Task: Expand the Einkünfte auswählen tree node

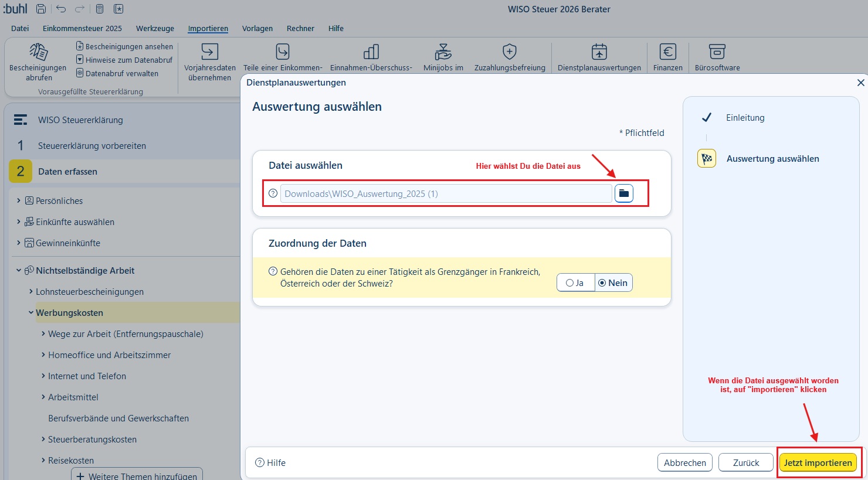Action: 19,222
